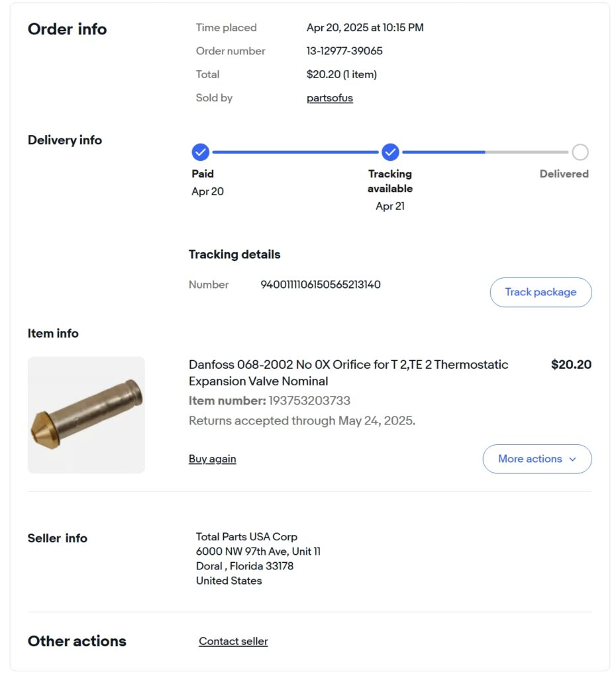Click the Tracking available checkmark icon
This screenshot has width=616, height=678.
390,152
